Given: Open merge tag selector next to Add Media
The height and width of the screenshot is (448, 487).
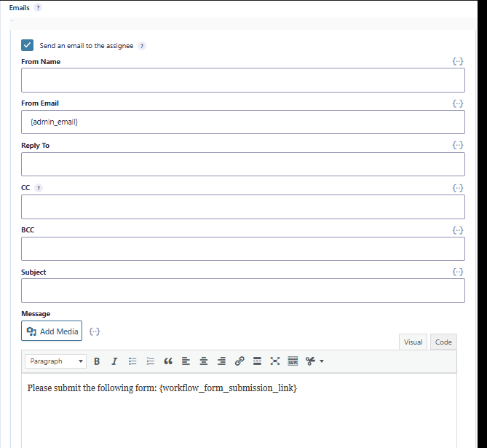Looking at the screenshot, I should point(95,331).
